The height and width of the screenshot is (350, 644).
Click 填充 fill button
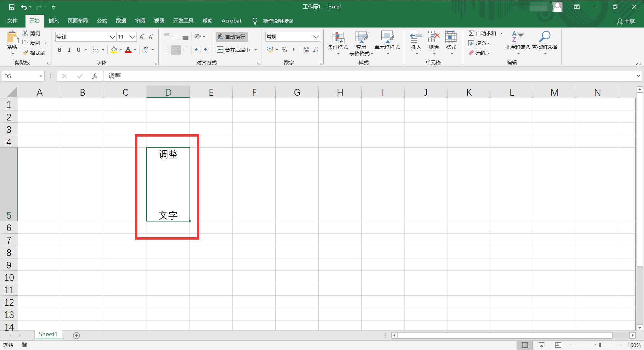coord(479,43)
